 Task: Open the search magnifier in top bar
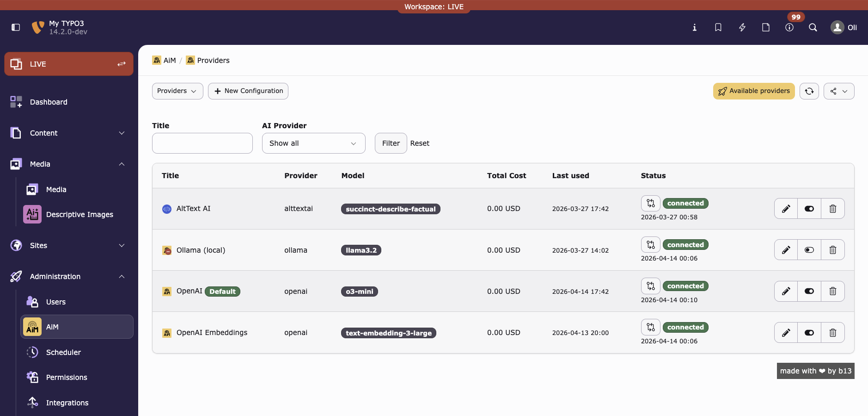coord(813,27)
